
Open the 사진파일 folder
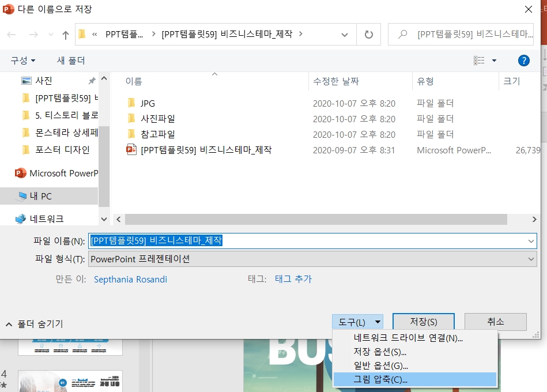(x=158, y=118)
